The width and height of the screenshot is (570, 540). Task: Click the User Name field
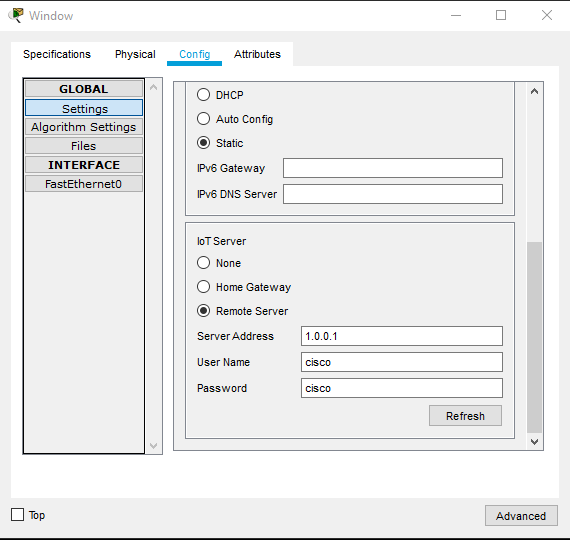point(402,362)
